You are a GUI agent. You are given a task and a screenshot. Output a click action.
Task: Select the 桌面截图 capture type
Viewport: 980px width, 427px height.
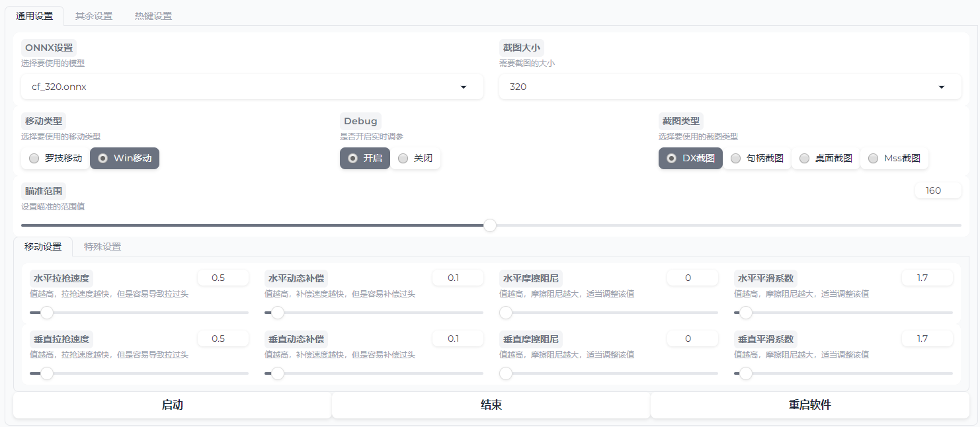click(825, 158)
